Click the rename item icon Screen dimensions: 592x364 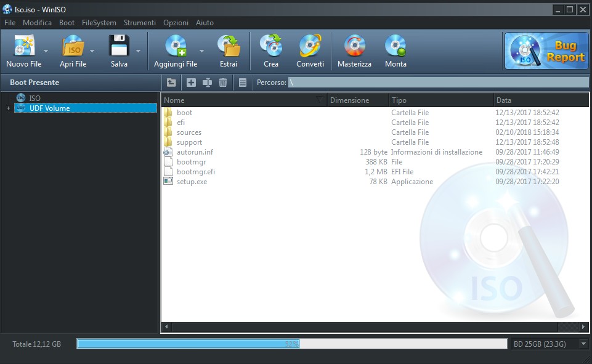207,83
